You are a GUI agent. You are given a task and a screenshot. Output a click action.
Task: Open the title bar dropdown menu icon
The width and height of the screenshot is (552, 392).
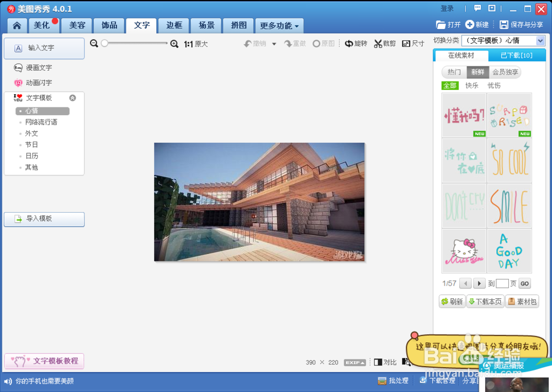coord(492,8)
